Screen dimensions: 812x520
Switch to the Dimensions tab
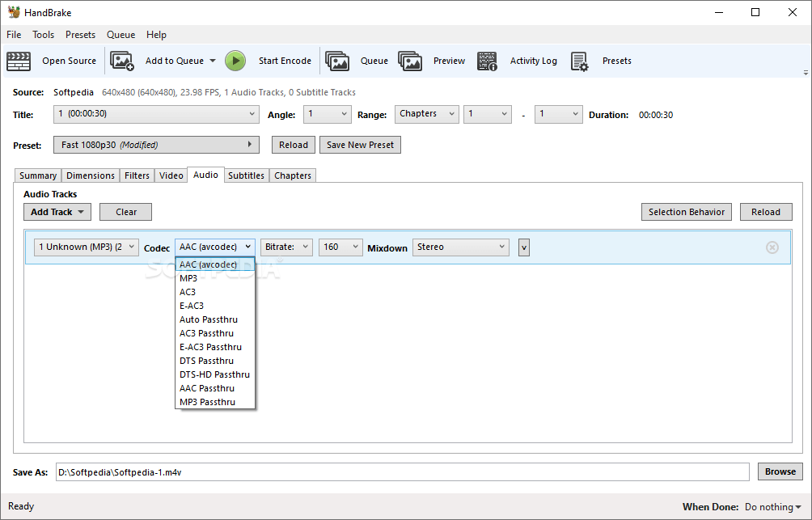[91, 175]
